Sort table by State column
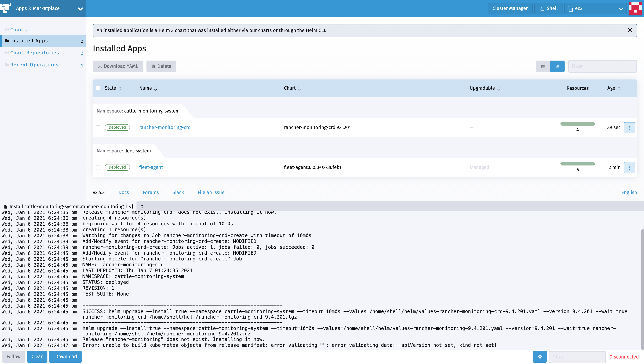The width and height of the screenshot is (644, 364). click(x=113, y=88)
